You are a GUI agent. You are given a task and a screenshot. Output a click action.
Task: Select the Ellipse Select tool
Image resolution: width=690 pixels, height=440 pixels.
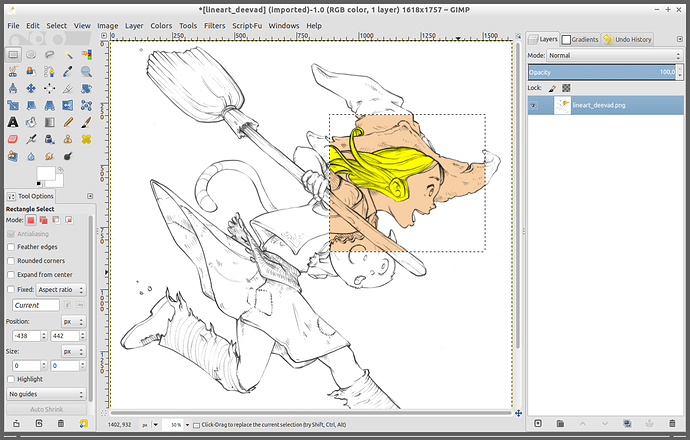point(33,54)
